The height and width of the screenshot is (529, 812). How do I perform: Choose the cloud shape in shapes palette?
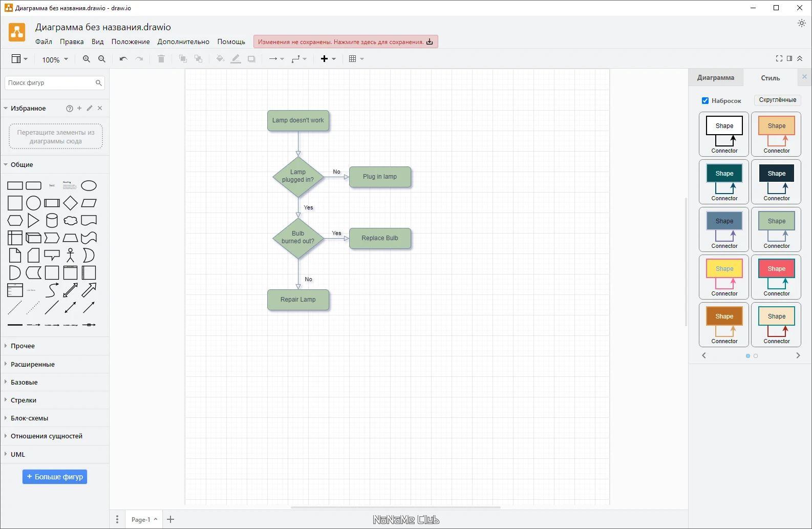70,221
